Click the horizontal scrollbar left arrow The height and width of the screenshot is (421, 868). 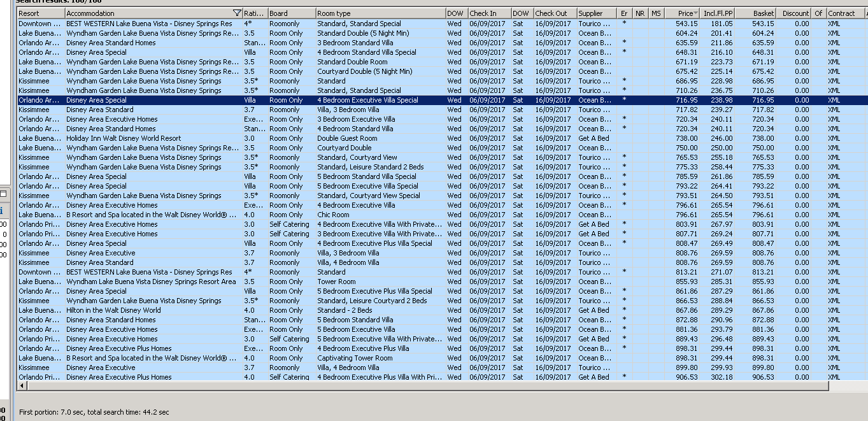pyautogui.click(x=22, y=386)
